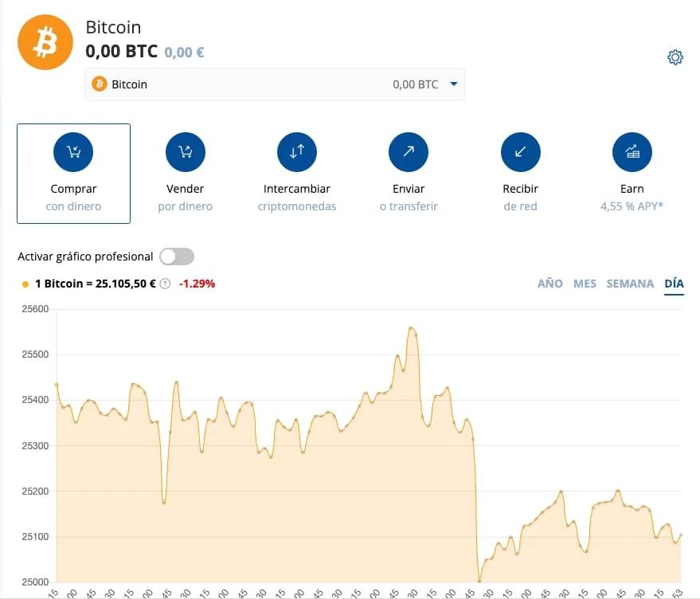Click the 0,00 BTC balance heading
Viewport: 700px width, 599px height.
point(121,51)
